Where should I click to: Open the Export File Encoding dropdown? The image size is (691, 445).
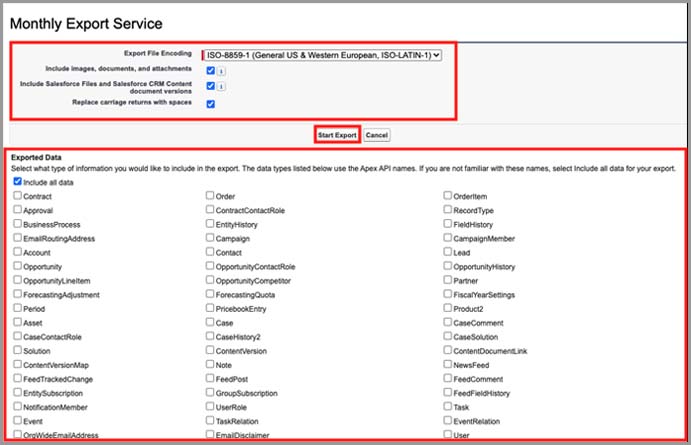pyautogui.click(x=322, y=55)
